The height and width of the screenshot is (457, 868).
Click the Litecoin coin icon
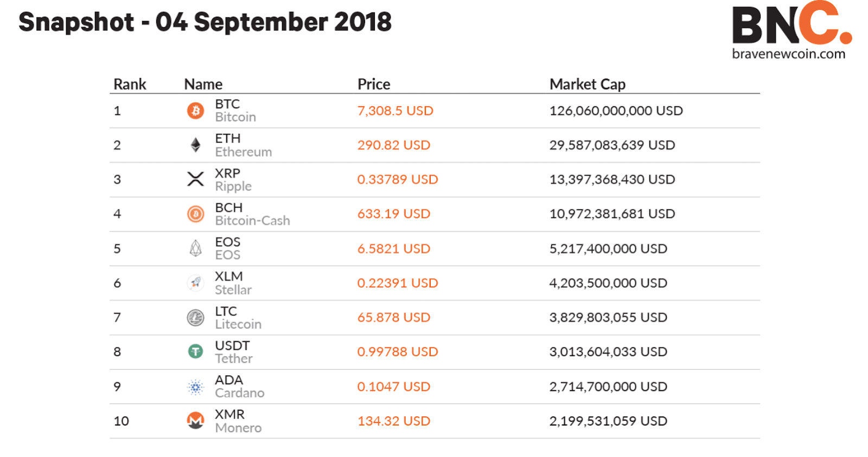tap(195, 317)
